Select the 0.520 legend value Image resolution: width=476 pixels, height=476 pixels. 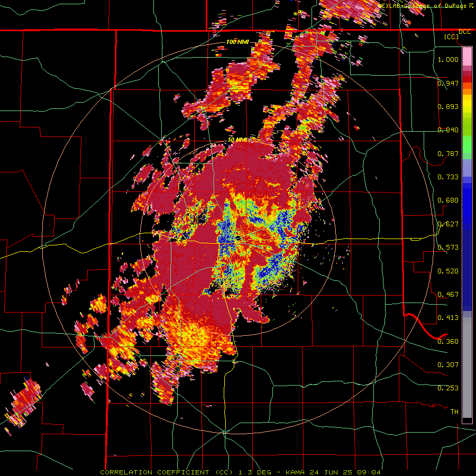pyautogui.click(x=448, y=271)
